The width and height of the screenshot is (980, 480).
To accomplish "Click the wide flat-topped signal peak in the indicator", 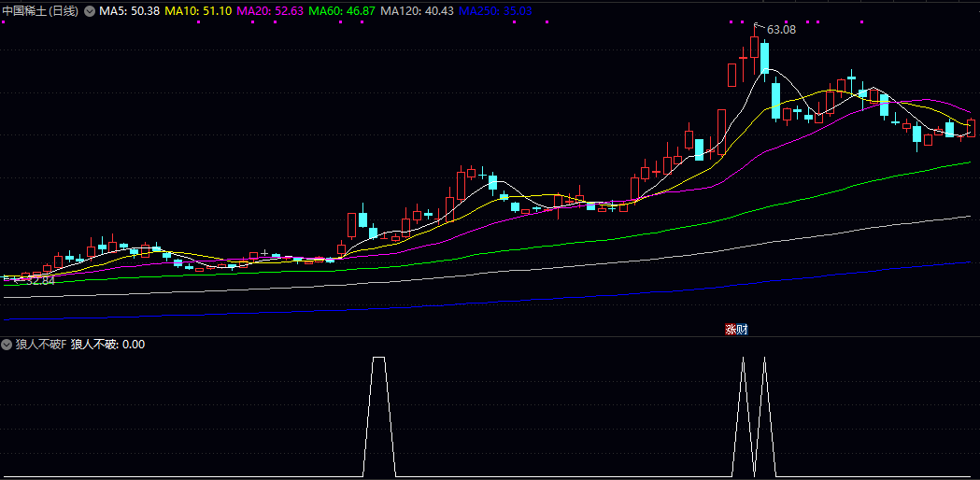I will [378, 359].
